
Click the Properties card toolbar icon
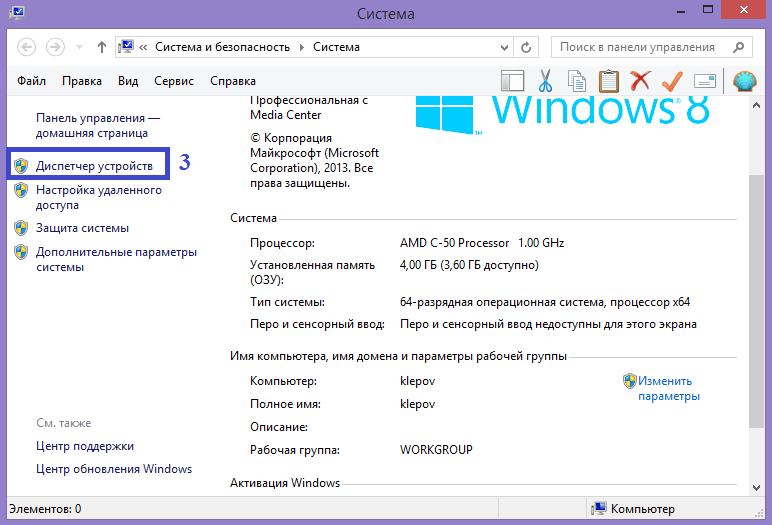point(705,81)
